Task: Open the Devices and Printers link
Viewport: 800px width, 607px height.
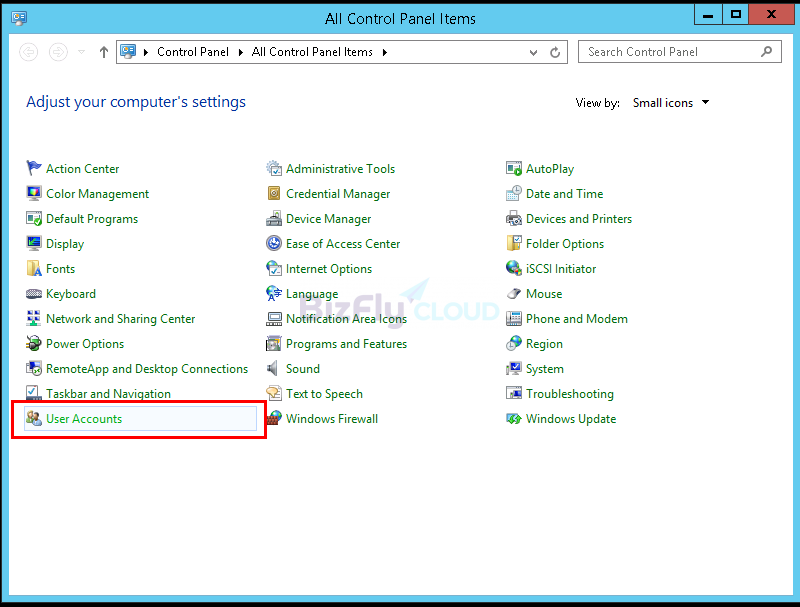Action: 579,219
